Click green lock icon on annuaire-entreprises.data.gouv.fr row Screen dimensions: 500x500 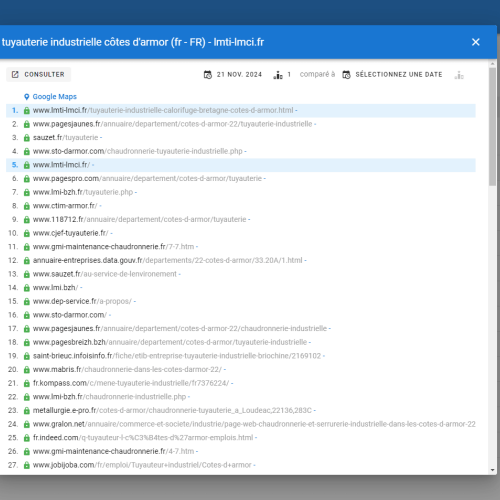coord(27,261)
